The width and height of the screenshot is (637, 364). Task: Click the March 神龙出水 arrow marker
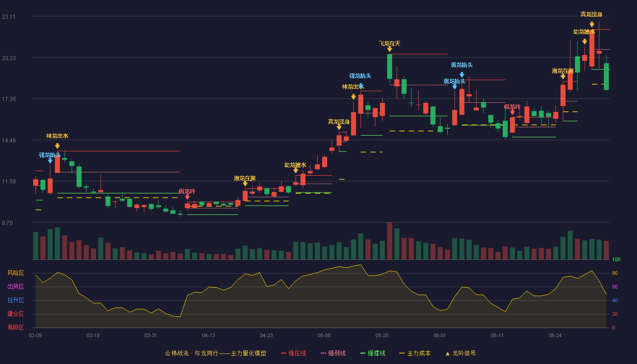(57, 146)
